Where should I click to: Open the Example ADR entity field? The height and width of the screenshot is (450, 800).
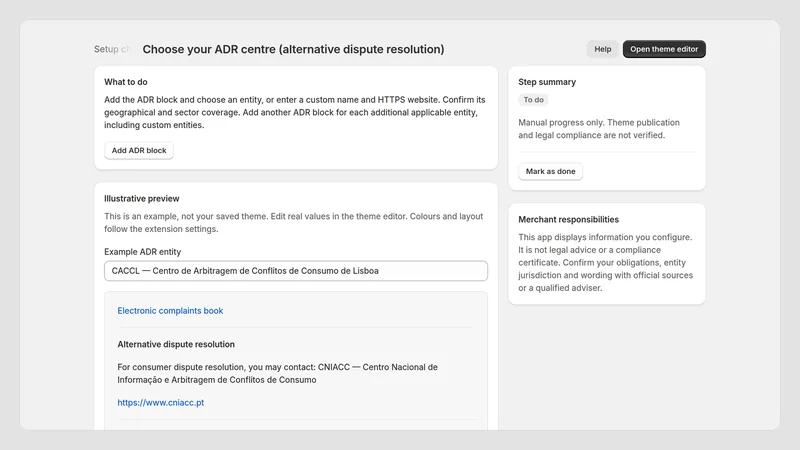click(296, 271)
